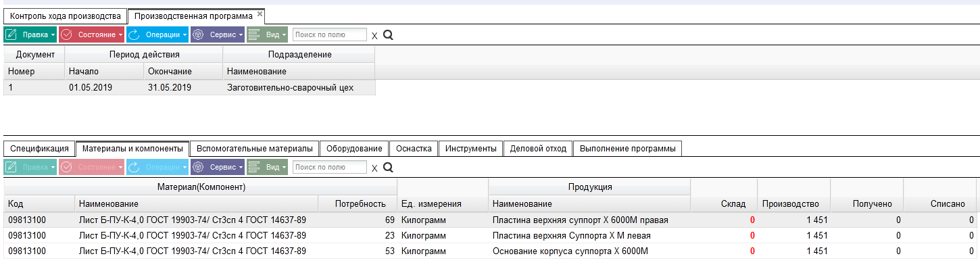Open the Вспомогательные материалы tab
Screen dimensions: 980x269
(254, 148)
